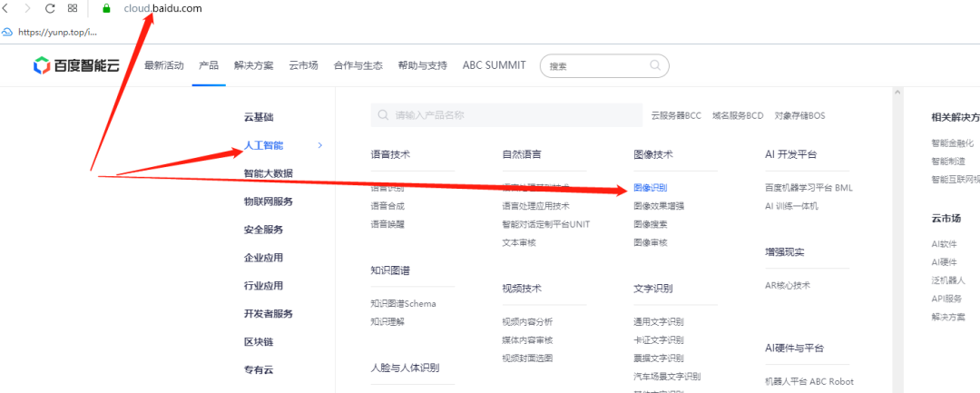The width and height of the screenshot is (980, 393).
Task: Open 图像识别 link
Action: pos(650,188)
